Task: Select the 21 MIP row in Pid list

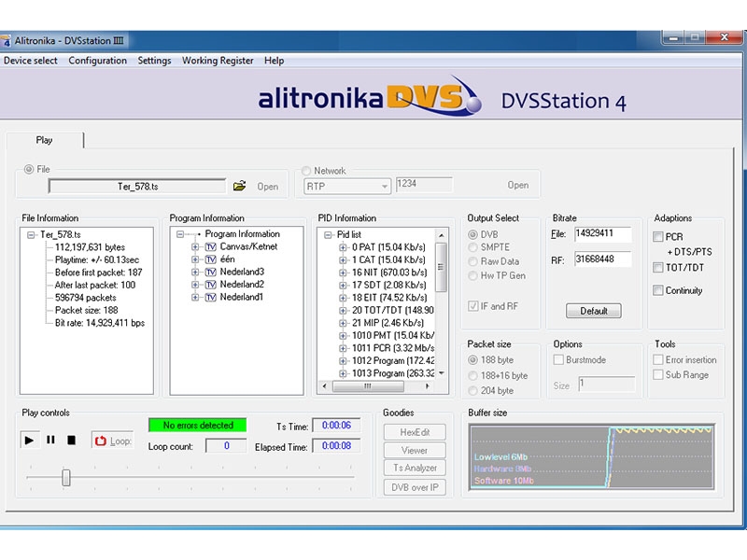Action: tap(388, 323)
